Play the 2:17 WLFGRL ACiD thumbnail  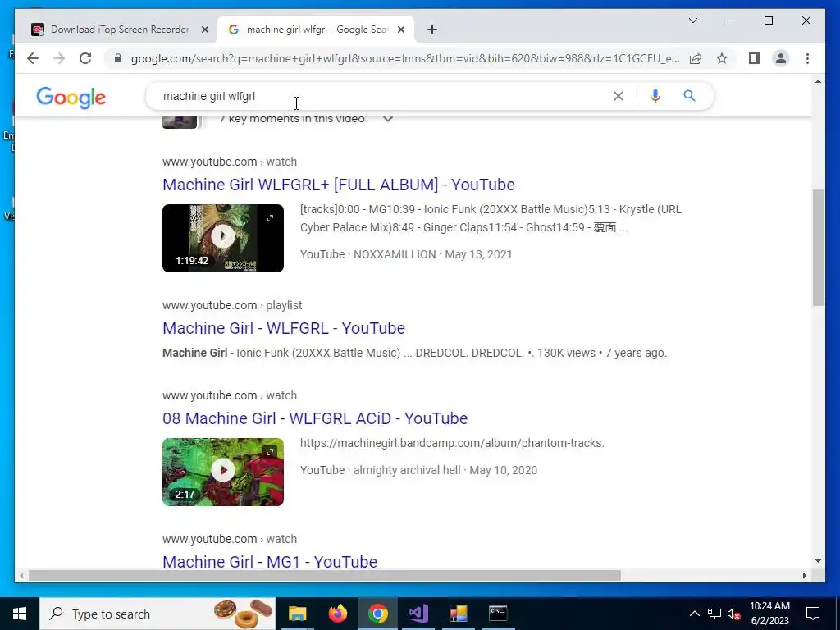tap(223, 470)
